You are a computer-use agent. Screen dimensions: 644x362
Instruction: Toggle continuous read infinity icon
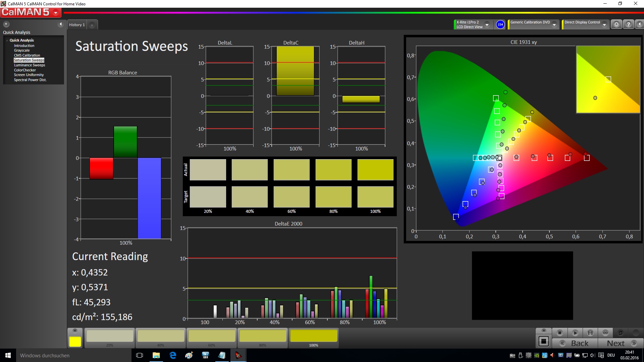click(605, 333)
